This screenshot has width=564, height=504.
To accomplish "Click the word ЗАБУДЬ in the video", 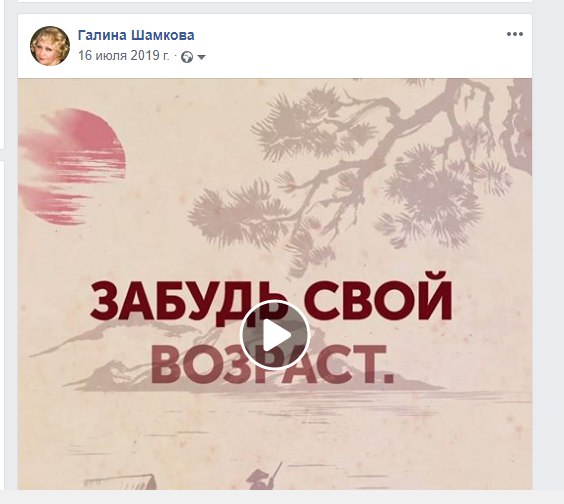I will pos(189,301).
